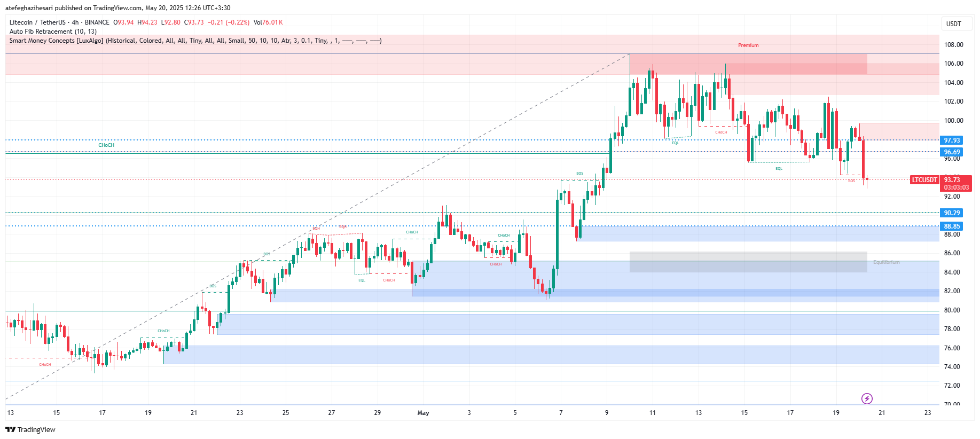Click the Vol 76.01K value in legend

coord(268,22)
